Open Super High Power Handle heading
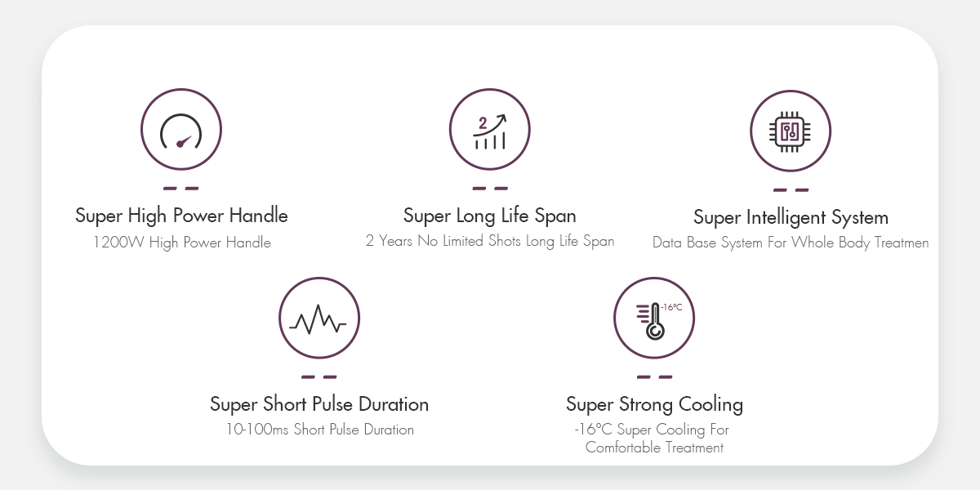This screenshot has height=490, width=980. click(x=181, y=216)
